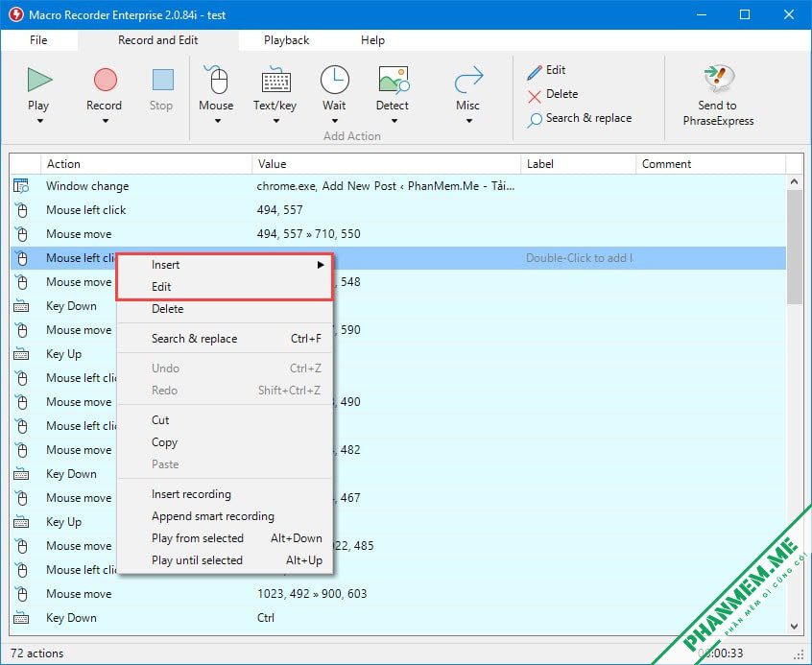Click the Macro Recorder app logo icon
This screenshot has height=665, width=812.
16,14
